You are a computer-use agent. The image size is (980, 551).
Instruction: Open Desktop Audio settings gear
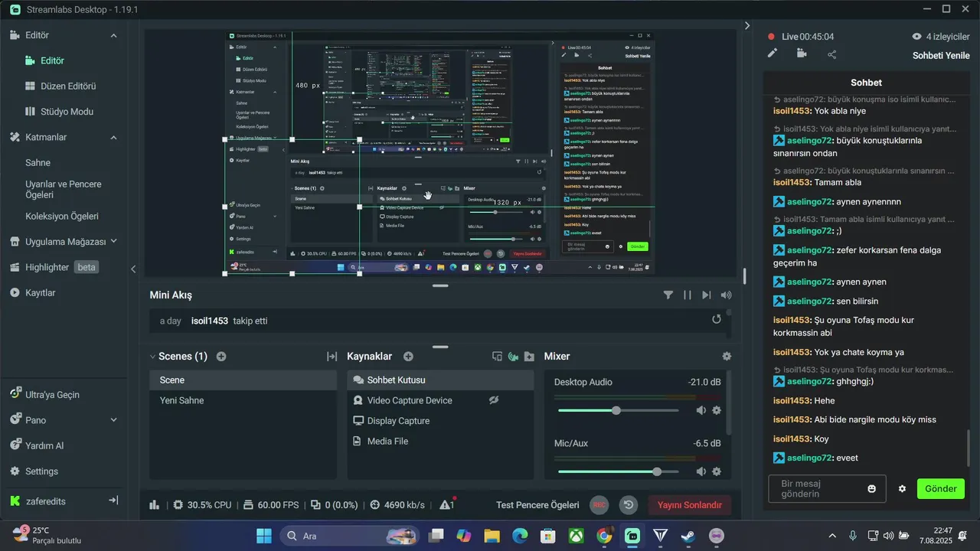tap(717, 410)
